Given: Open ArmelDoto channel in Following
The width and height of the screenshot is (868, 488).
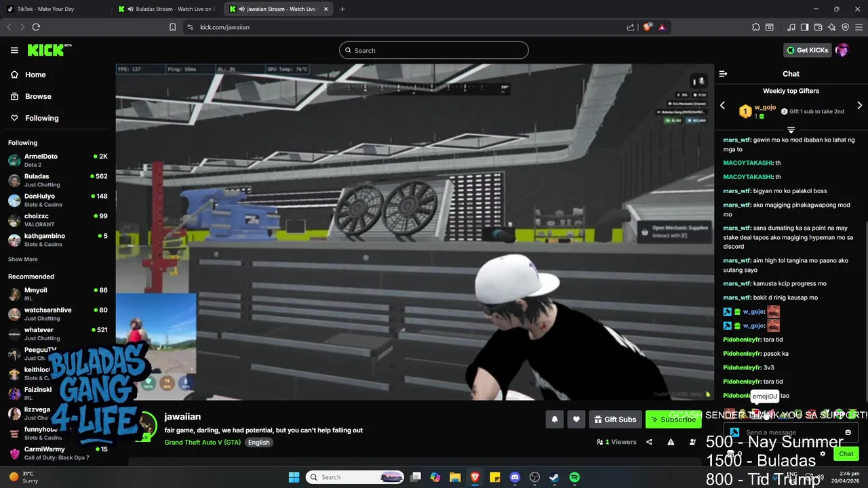Looking at the screenshot, I should tap(58, 160).
